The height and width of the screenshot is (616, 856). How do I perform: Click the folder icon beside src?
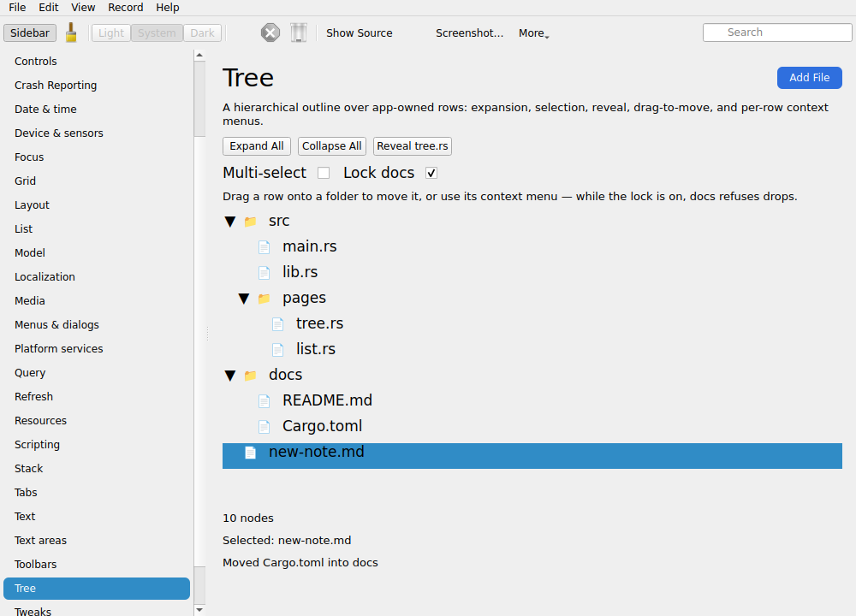(250, 222)
